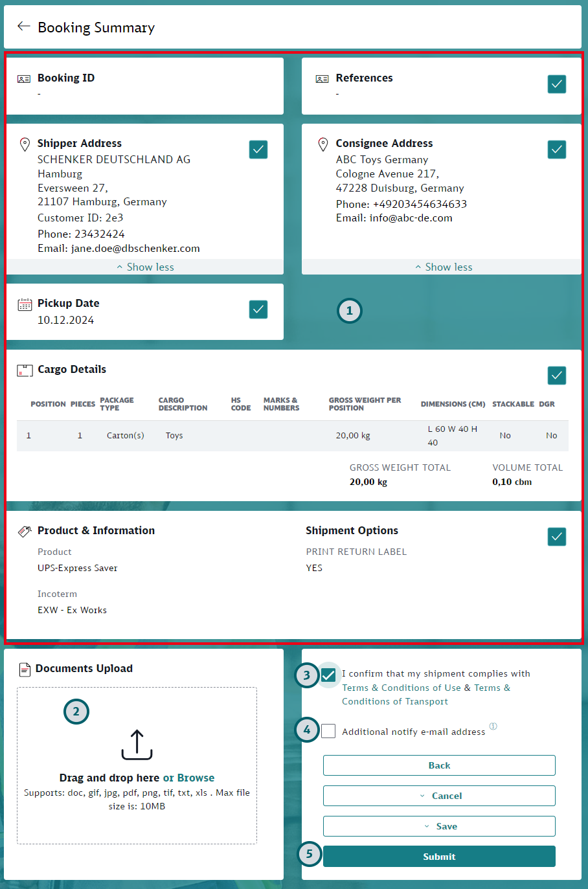Open the Terms & Conditions of Use link
Image resolution: width=588 pixels, height=889 pixels.
(401, 688)
